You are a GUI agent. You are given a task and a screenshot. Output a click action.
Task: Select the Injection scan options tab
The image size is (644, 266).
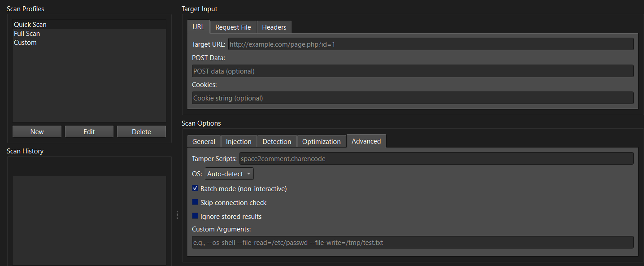click(239, 141)
